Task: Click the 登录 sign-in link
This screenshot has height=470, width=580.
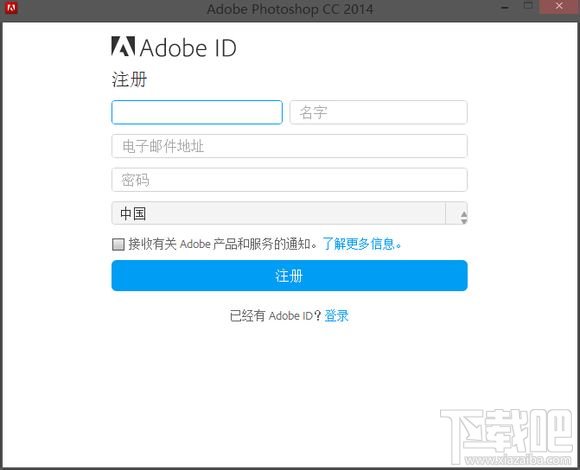Action: 336,315
